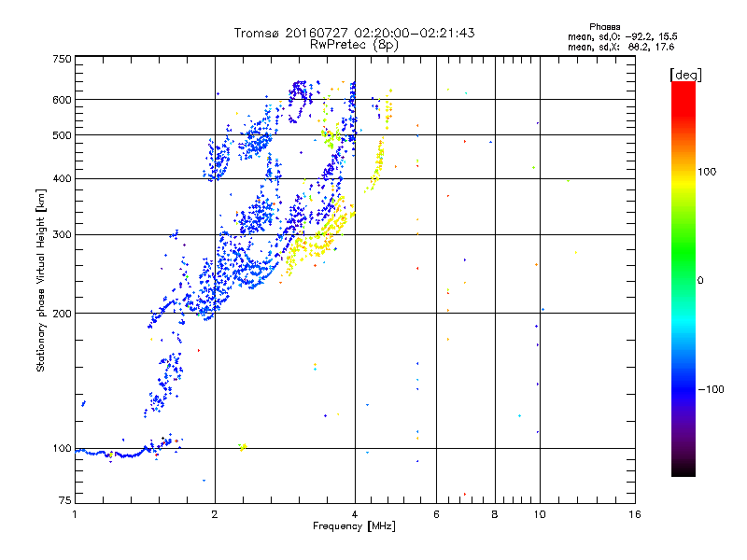The width and height of the screenshot is (747, 560).
Task: Click the colorbar tick label '0'
Action: coord(699,281)
